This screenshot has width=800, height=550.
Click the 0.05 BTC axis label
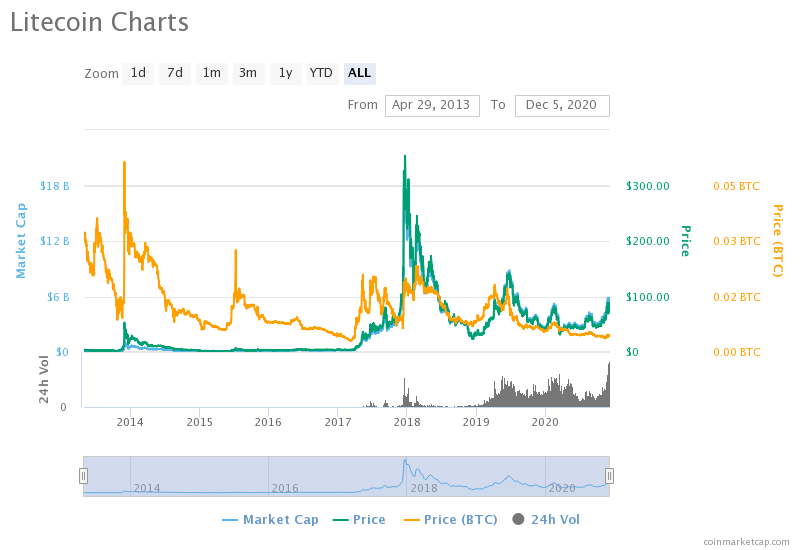tap(736, 186)
